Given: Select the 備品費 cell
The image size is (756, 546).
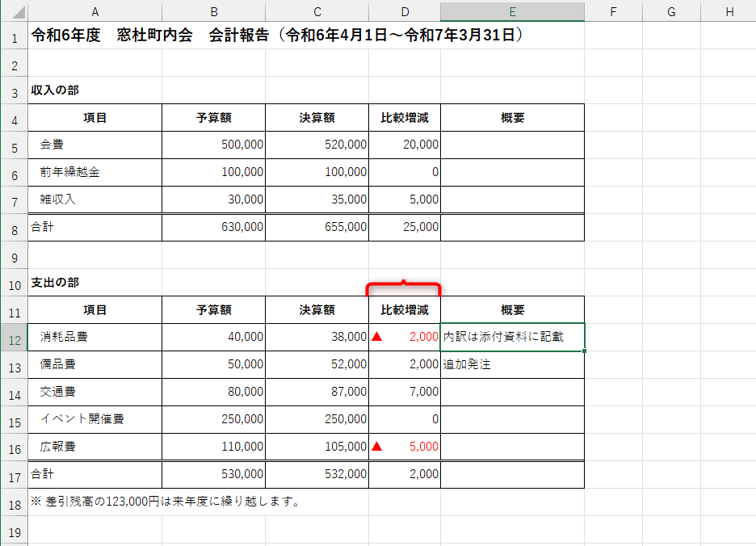Looking at the screenshot, I should tap(95, 365).
